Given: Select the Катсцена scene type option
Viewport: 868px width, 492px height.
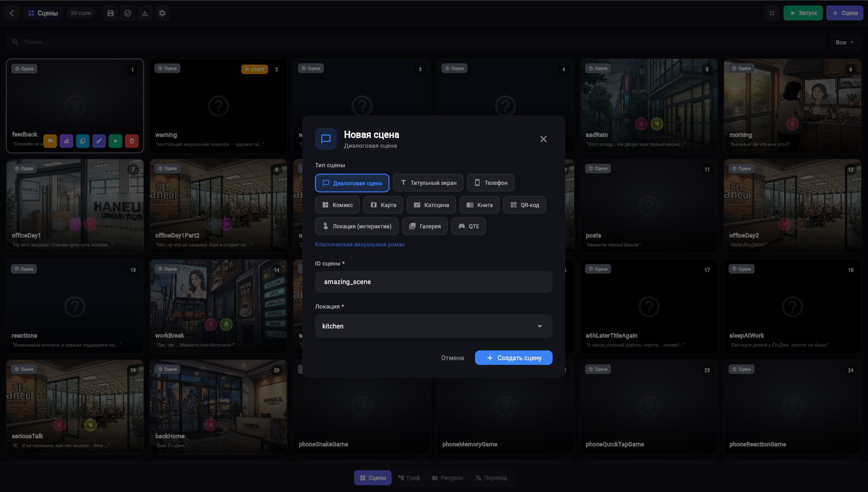Looking at the screenshot, I should point(431,205).
